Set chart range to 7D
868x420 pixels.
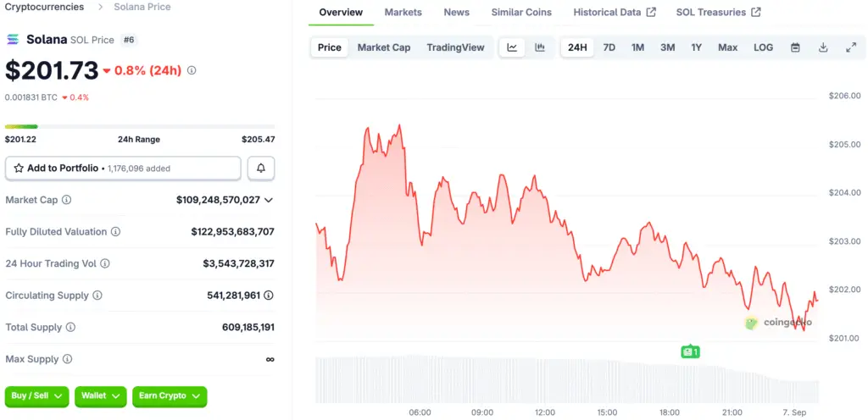pos(609,47)
